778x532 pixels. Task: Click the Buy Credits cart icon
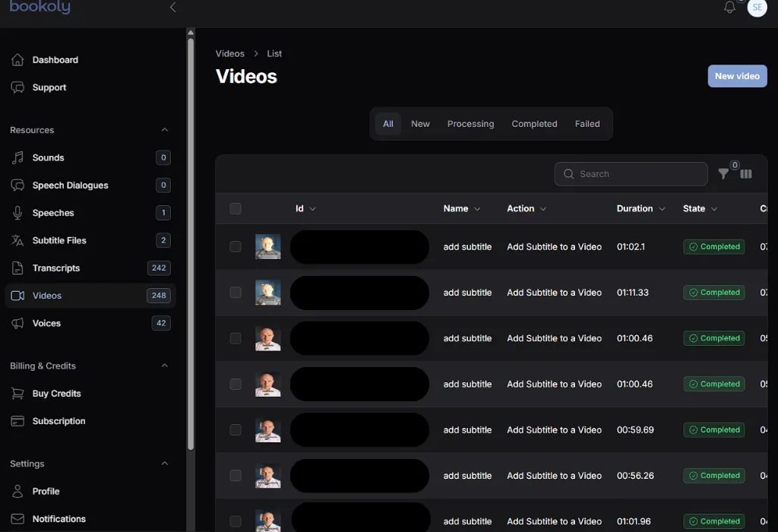click(18, 394)
